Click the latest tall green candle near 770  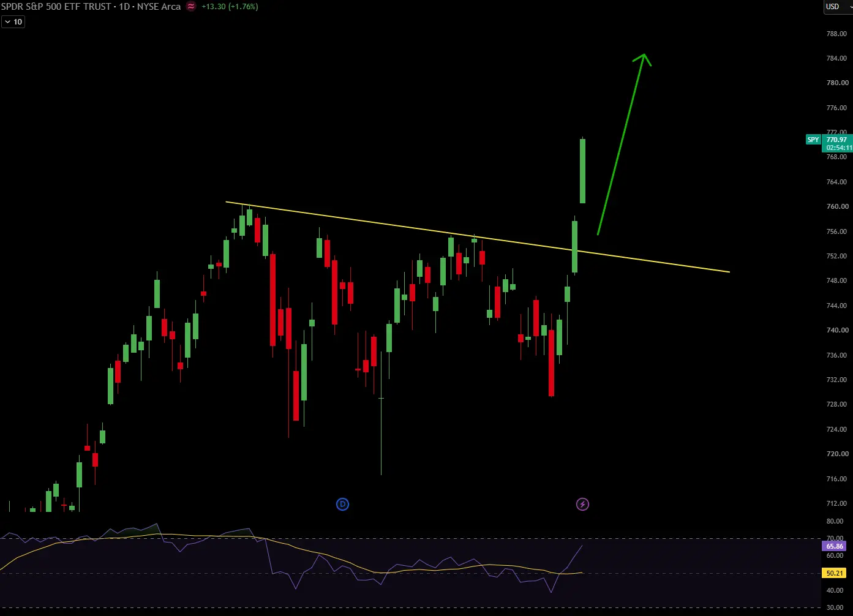[582, 171]
